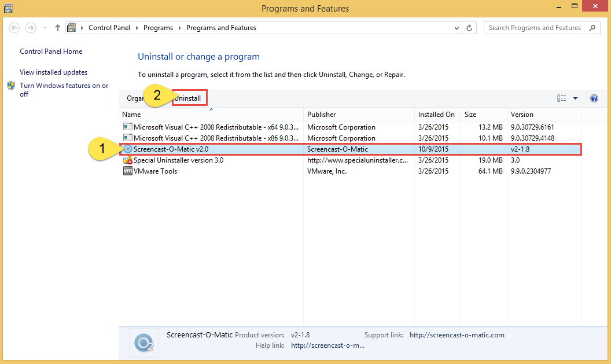This screenshot has width=611, height=364.
Task: Click truncated Help link in details pane
Action: click(x=327, y=345)
